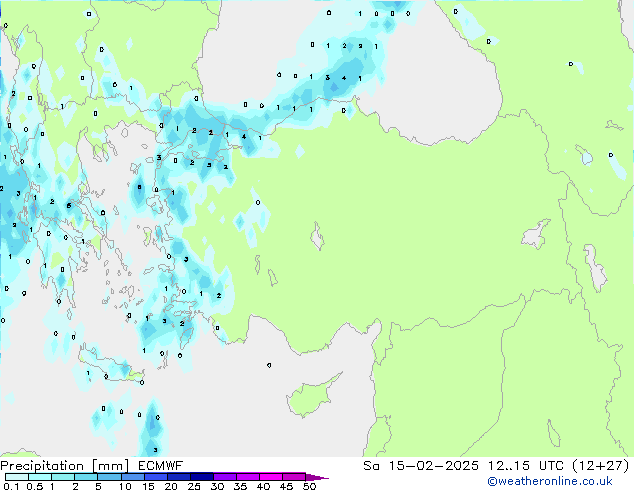
Task: Select legend swatch between 1 and 2
Action: click(x=63, y=477)
